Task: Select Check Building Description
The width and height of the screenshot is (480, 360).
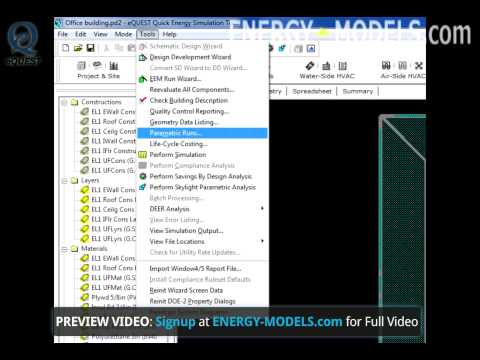Action: tap(202, 100)
